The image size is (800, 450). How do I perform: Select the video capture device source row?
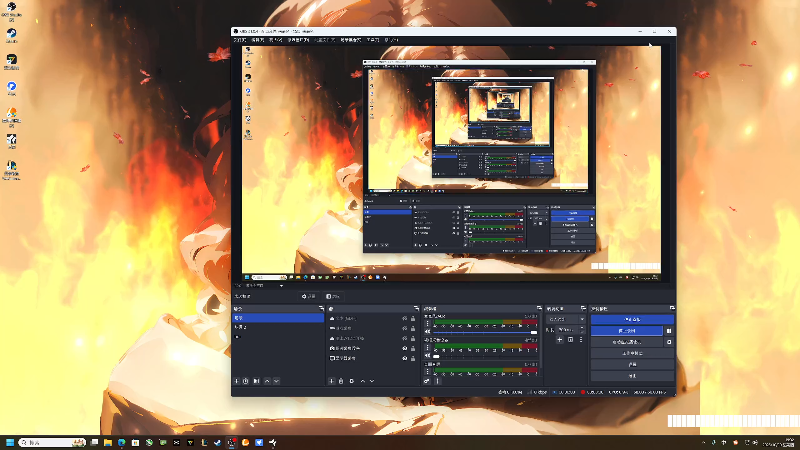[x=372, y=348]
